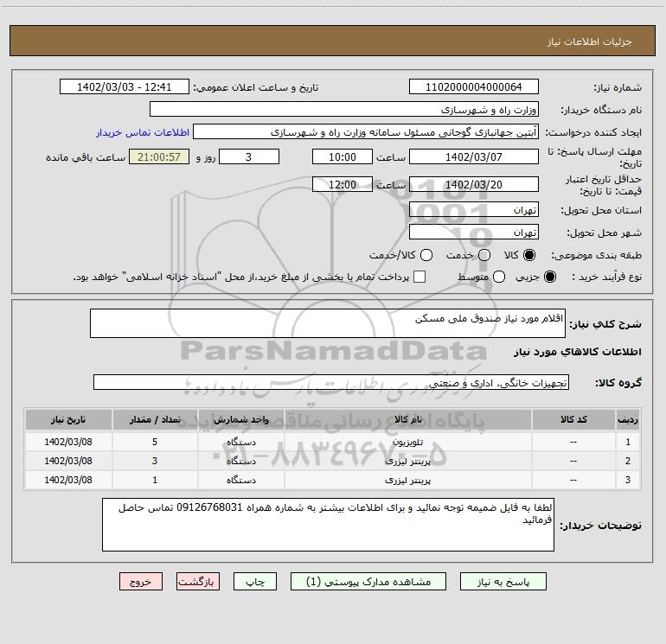Select the جزیی purchase type radio
Image resolution: width=666 pixels, height=644 pixels.
[550, 277]
